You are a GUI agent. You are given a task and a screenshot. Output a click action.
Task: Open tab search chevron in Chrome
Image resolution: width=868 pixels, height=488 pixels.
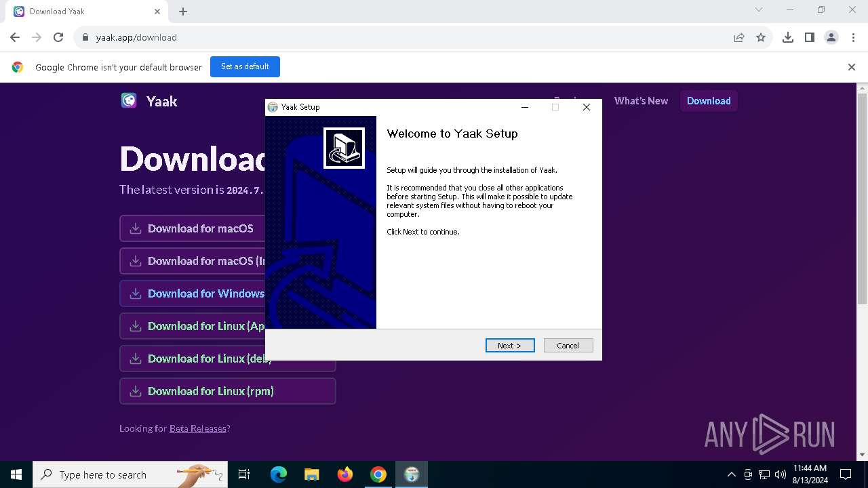pyautogui.click(x=759, y=9)
